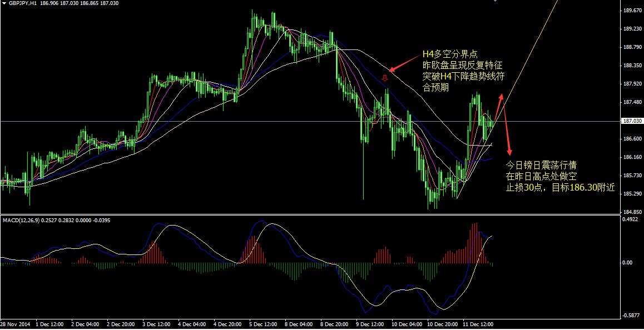The height and width of the screenshot is (330, 644).
Task: Select the text label '突破H4下降趋势线符'
Action: click(464, 76)
